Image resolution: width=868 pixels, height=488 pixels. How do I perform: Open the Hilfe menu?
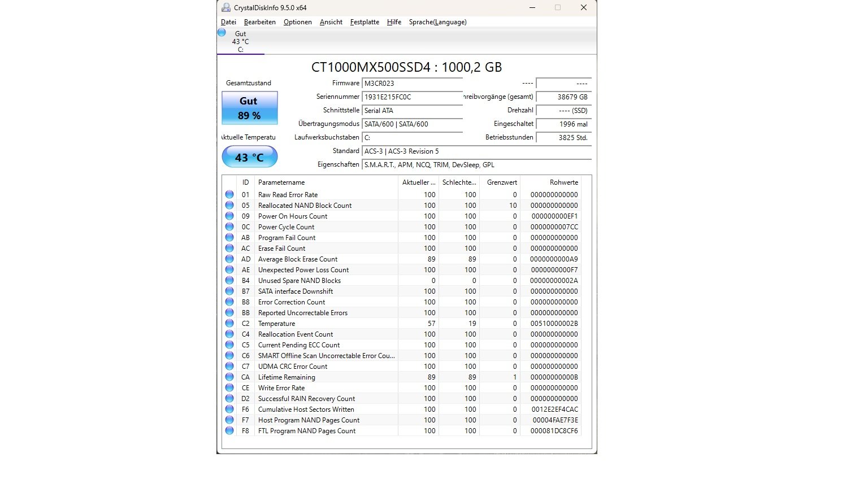[x=394, y=22]
